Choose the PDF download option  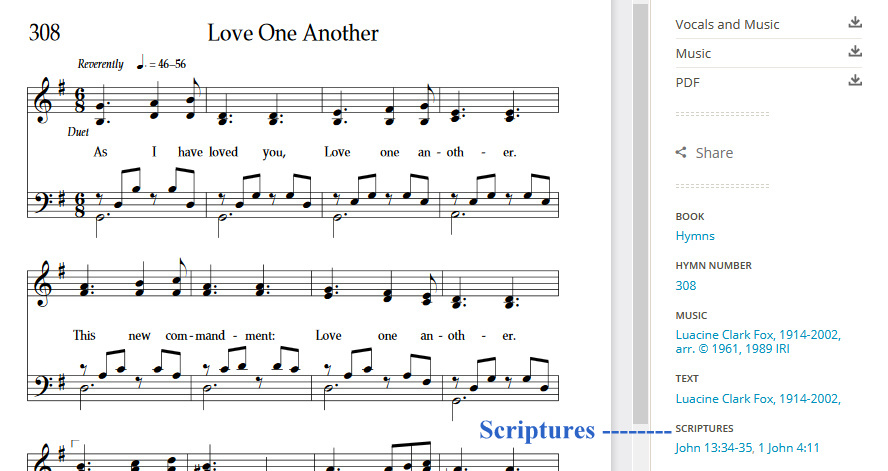(688, 82)
